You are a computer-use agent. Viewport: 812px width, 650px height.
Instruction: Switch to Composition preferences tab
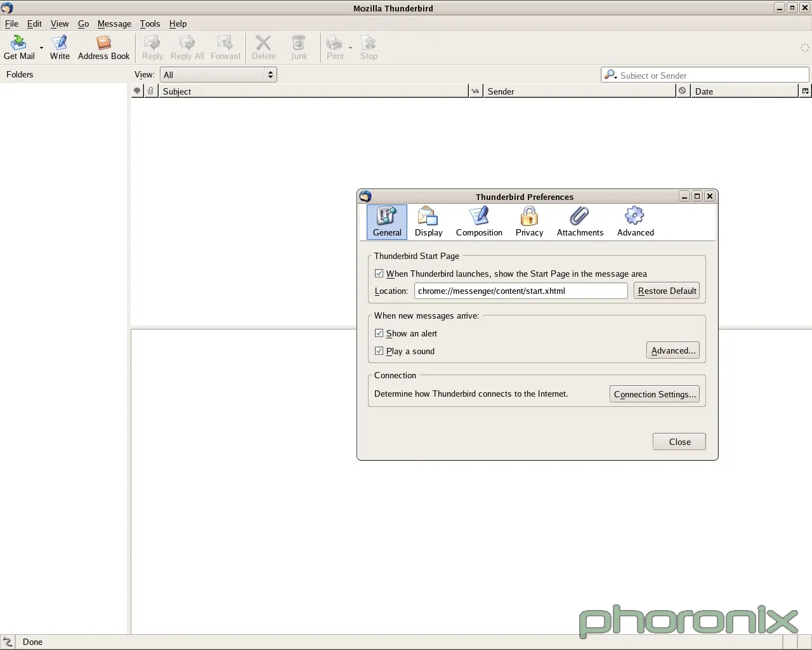(479, 222)
